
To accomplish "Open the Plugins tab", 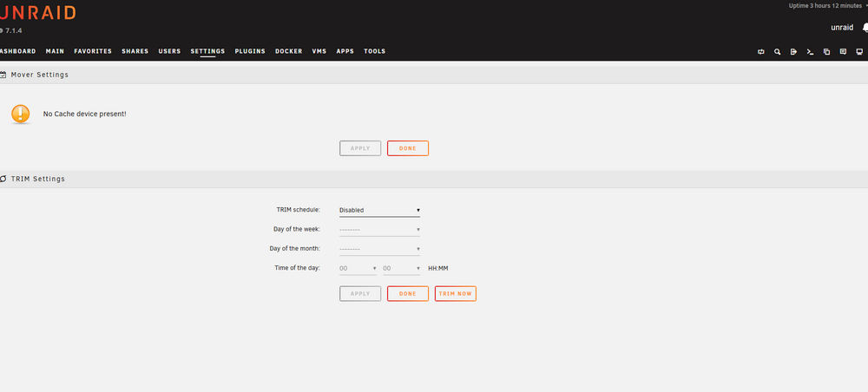I will coord(250,51).
